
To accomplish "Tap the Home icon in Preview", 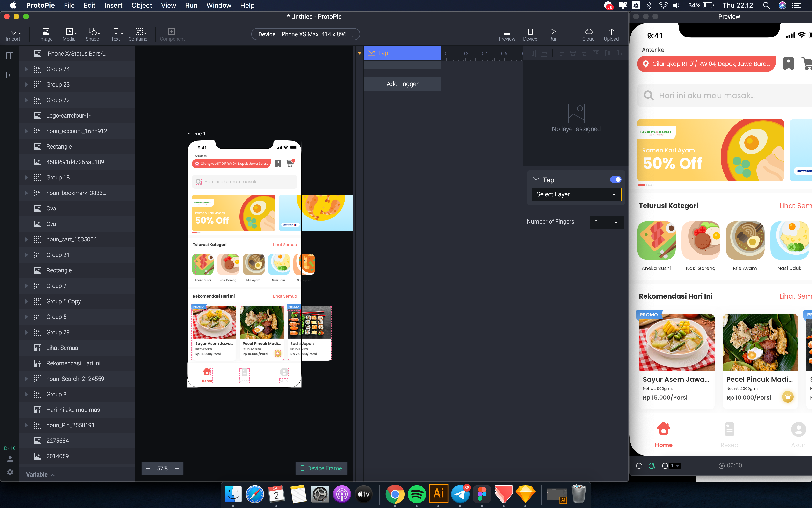I will click(663, 434).
